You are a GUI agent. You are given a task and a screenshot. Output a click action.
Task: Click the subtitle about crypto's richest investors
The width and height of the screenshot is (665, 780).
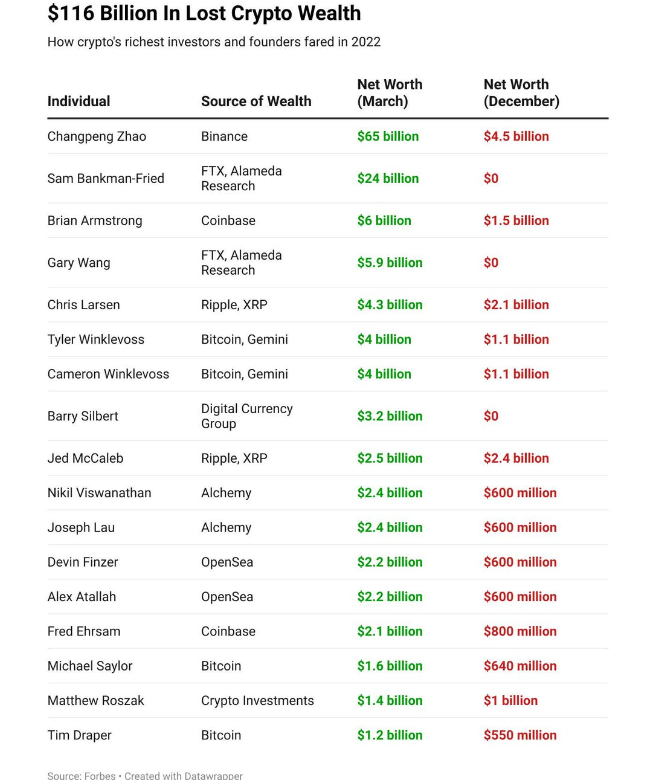(x=214, y=42)
